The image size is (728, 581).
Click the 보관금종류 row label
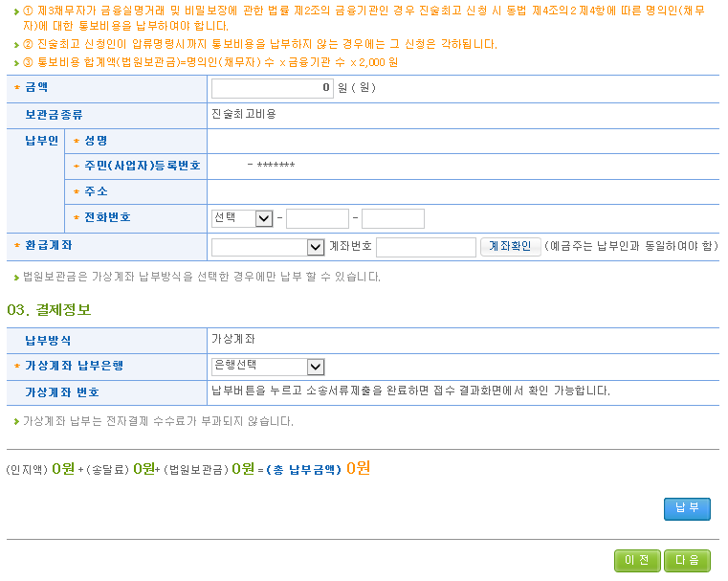(x=54, y=114)
